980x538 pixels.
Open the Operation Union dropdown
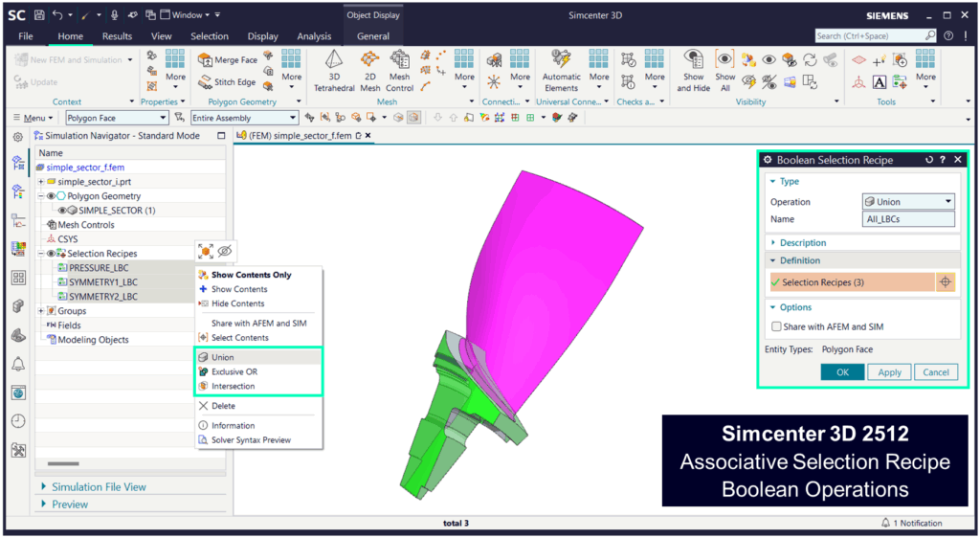[908, 202]
